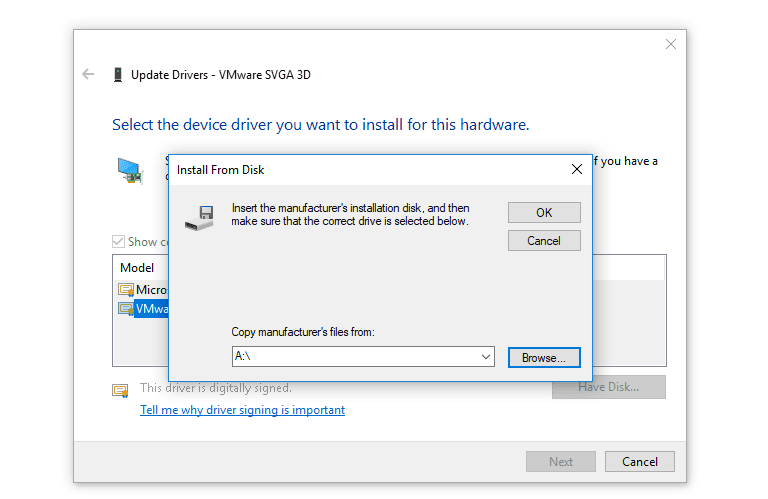Browse for the manufacturer's files

click(544, 357)
